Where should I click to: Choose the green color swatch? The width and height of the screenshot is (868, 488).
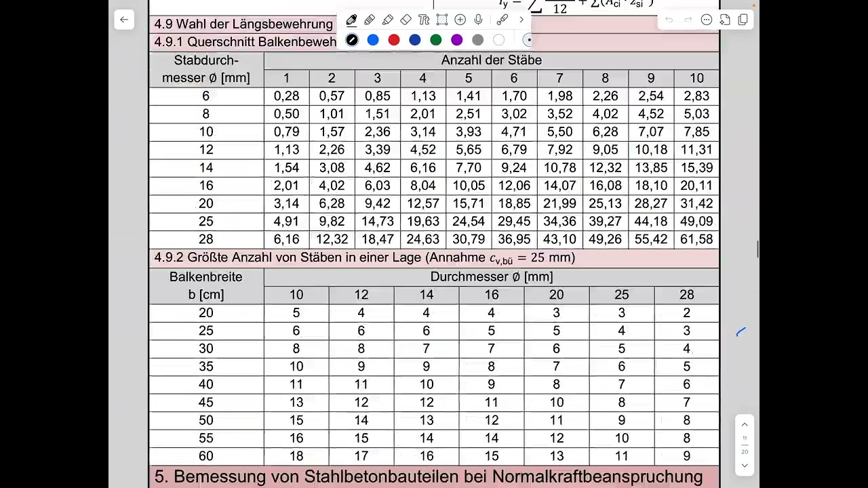point(436,40)
